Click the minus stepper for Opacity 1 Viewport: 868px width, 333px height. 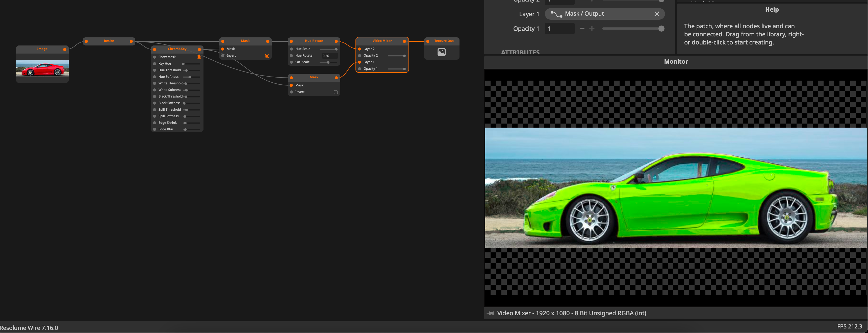(x=582, y=29)
